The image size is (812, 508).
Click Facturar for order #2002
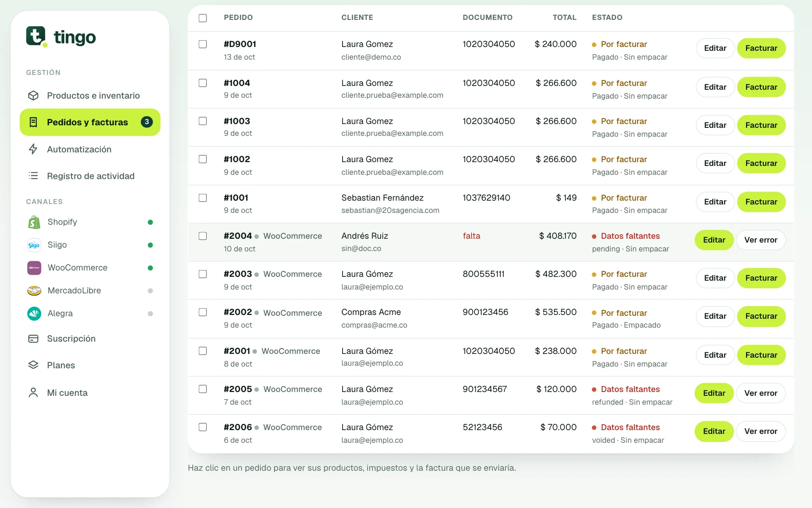click(x=761, y=316)
